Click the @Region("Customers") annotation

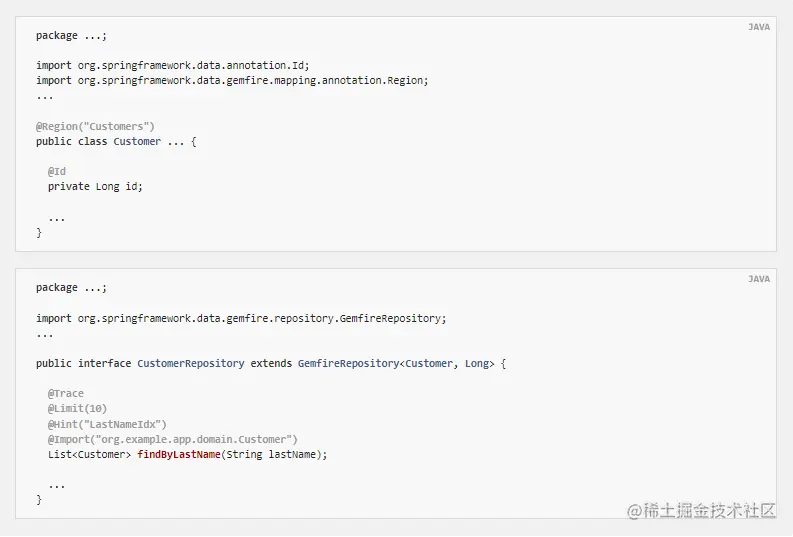coord(95,126)
